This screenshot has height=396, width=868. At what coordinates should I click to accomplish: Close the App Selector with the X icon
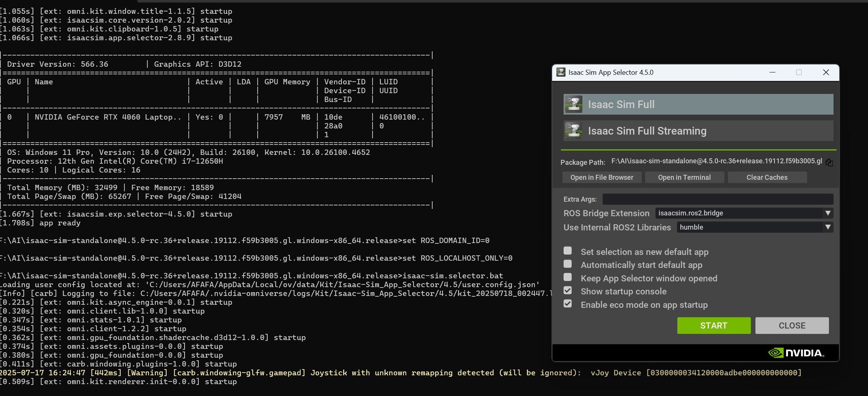coord(826,72)
